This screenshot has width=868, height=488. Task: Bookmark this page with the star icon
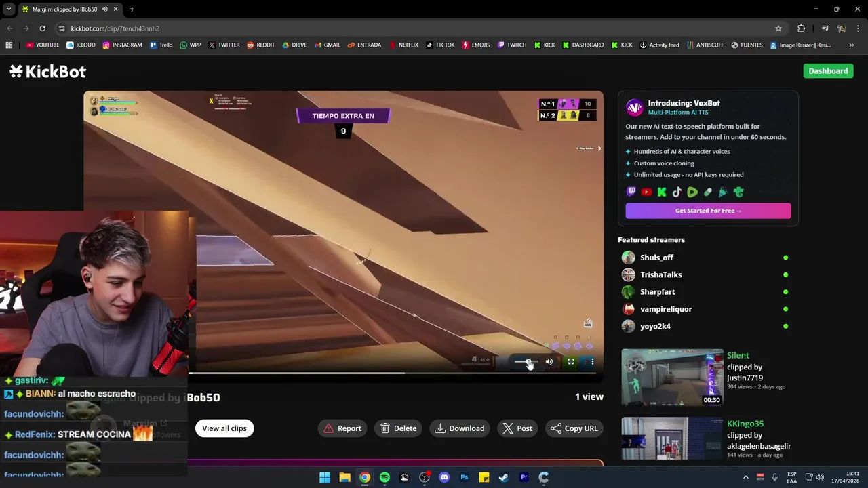coord(778,28)
